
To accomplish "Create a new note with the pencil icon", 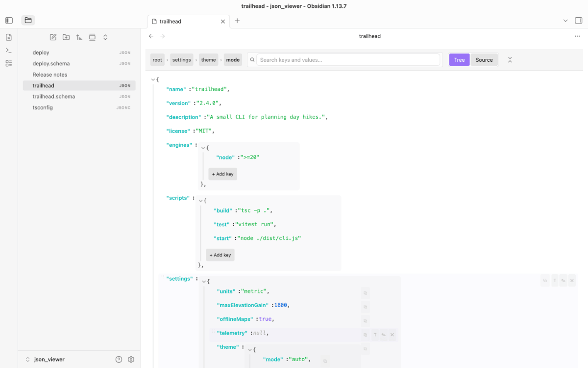I will click(53, 37).
